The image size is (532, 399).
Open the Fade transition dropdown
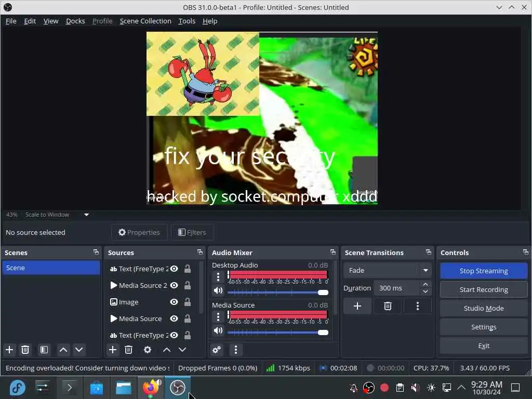point(388,270)
